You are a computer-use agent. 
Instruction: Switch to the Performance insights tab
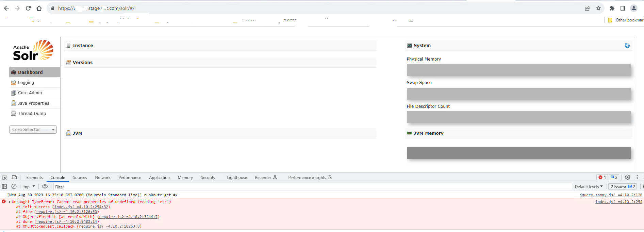[310, 178]
